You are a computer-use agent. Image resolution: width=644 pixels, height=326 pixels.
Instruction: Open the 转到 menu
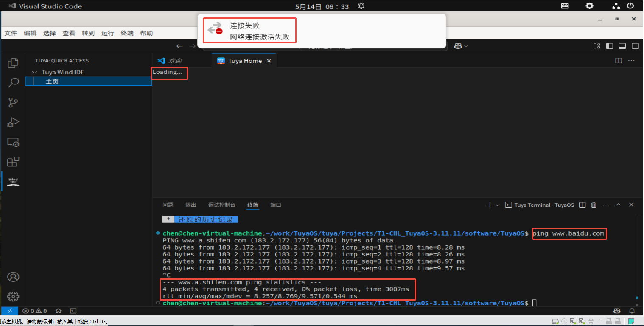click(88, 33)
